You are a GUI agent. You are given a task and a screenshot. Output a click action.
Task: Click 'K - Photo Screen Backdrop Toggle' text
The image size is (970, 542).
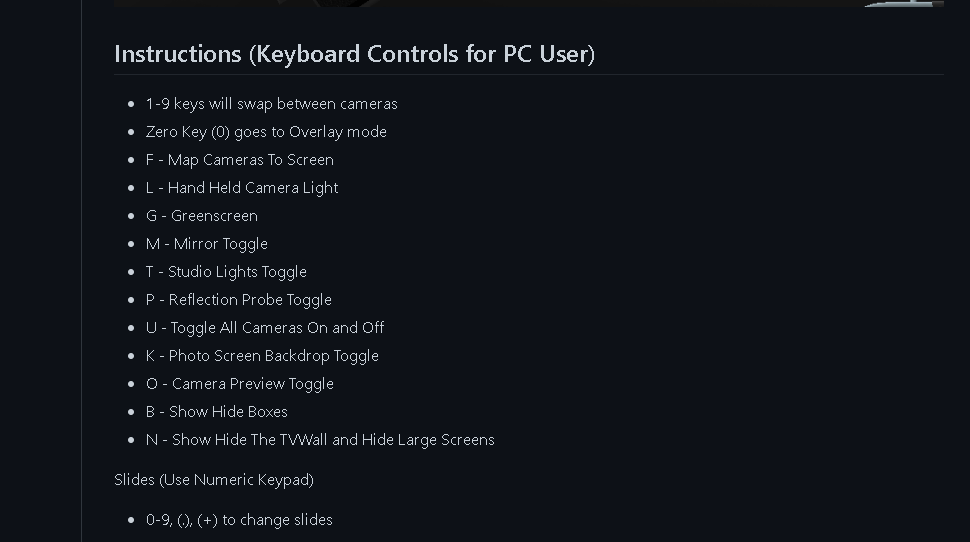262,356
